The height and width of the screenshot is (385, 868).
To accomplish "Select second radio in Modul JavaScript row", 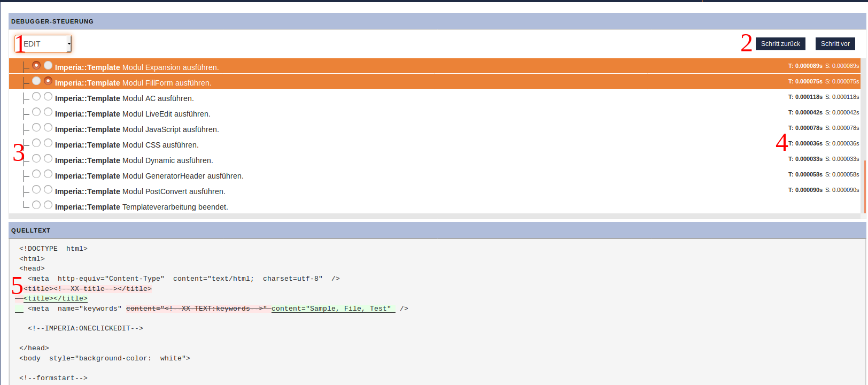I will 48,127.
